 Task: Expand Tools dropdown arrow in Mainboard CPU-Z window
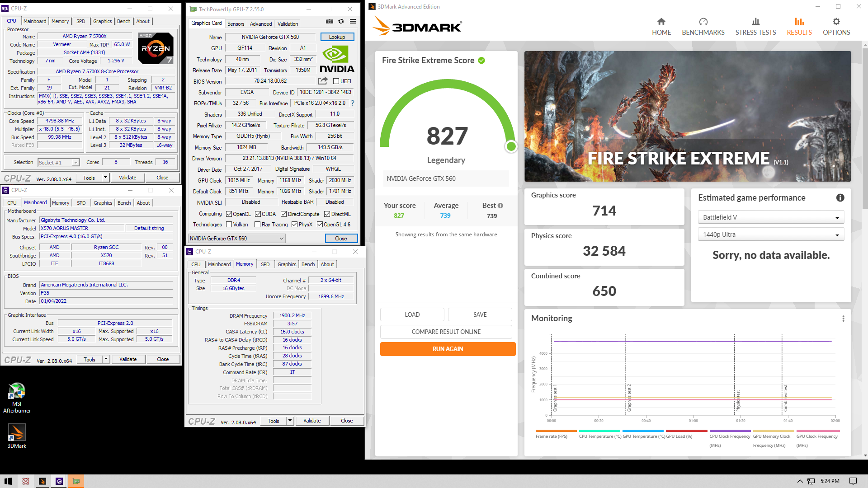click(106, 359)
